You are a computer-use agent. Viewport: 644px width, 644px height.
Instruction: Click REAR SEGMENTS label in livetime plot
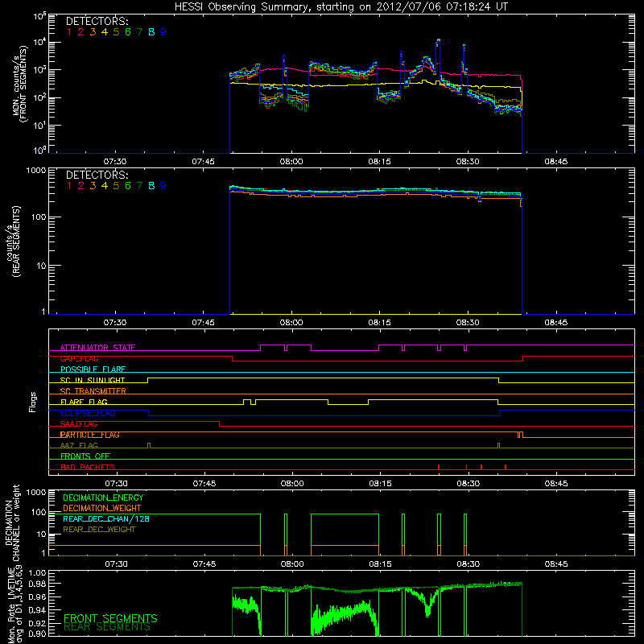(x=107, y=627)
